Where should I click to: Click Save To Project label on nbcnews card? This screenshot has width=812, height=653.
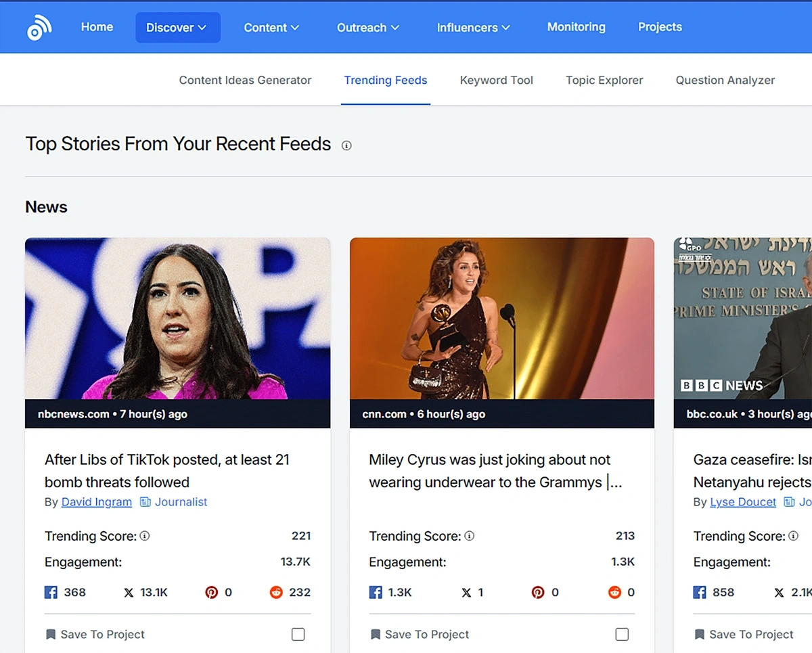tap(103, 635)
